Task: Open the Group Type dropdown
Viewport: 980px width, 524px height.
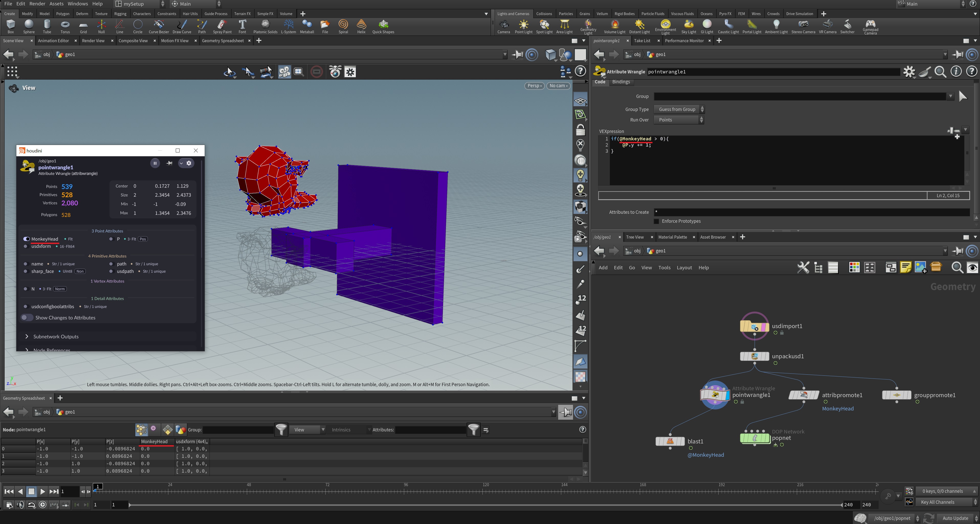Action: [x=679, y=109]
